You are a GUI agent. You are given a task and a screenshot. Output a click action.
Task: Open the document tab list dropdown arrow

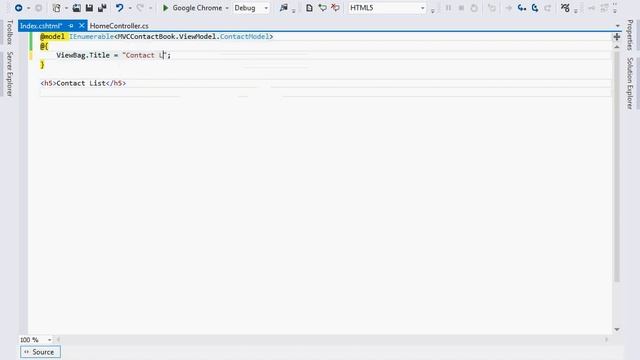(x=618, y=26)
